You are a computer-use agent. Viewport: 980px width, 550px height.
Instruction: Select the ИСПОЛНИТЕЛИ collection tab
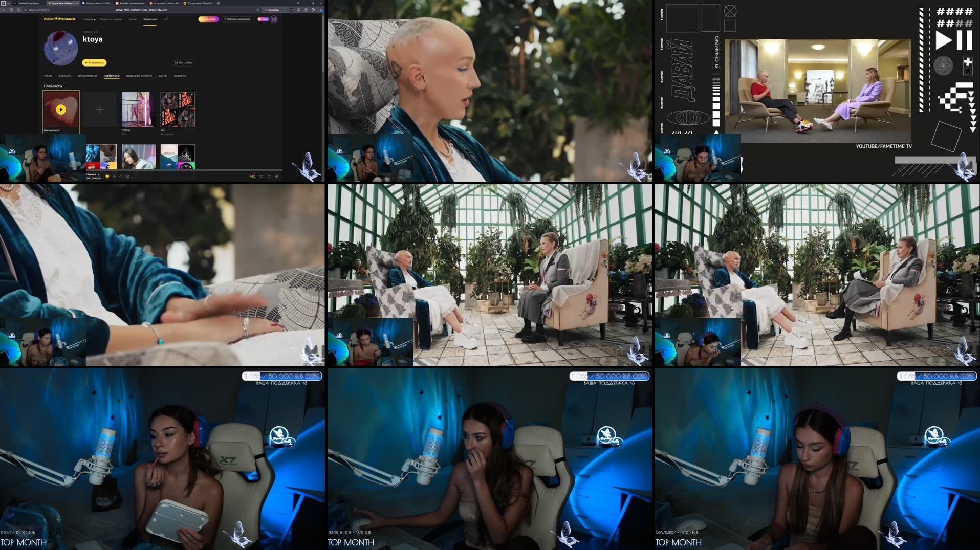(88, 76)
